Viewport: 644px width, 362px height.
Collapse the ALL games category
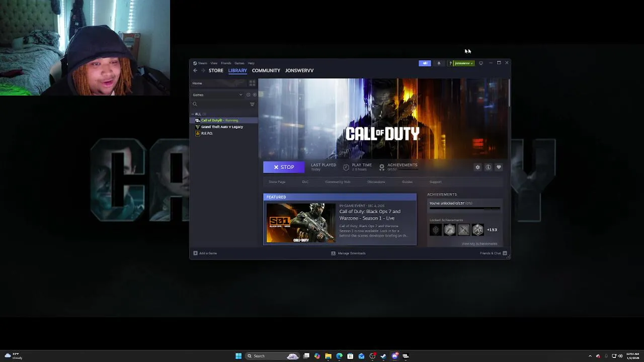[x=198, y=114]
